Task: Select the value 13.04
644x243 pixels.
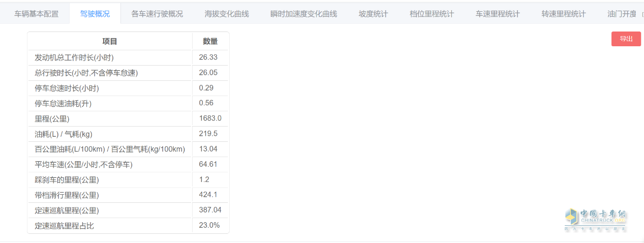Action: [208, 148]
